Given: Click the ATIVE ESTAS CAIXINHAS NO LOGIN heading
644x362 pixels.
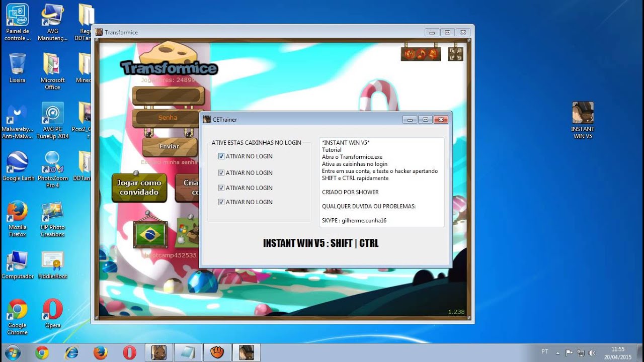Looking at the screenshot, I should [256, 143].
